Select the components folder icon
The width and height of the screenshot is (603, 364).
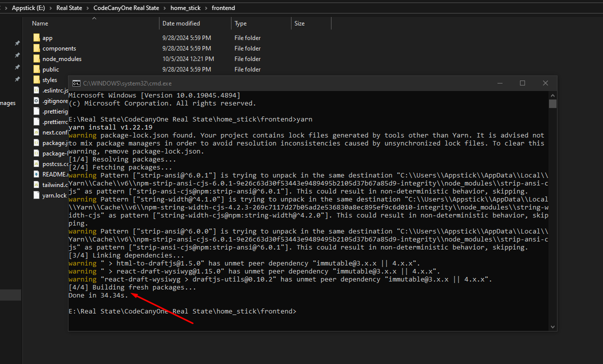pyautogui.click(x=36, y=48)
